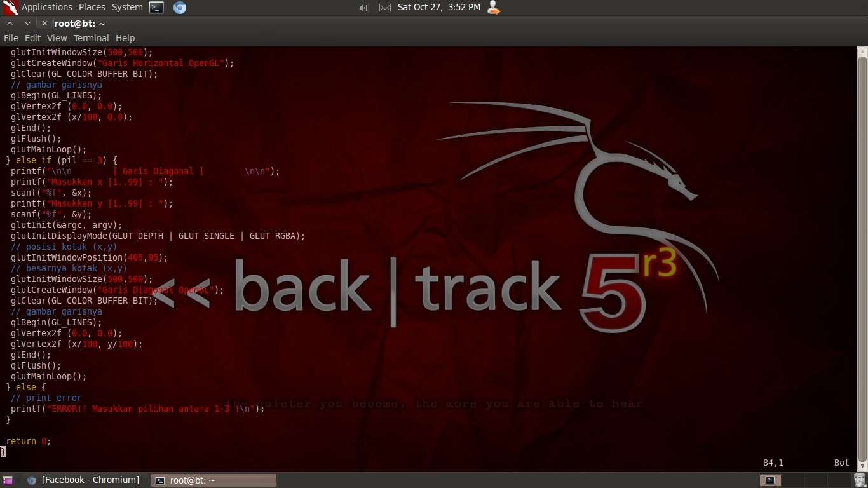Image resolution: width=868 pixels, height=488 pixels.
Task: Launch the Terminal from the top panel icon
Action: pos(156,8)
